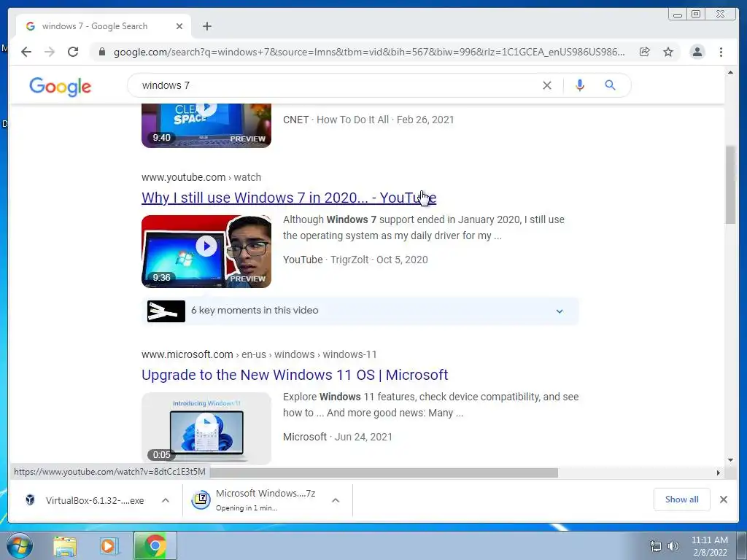Click the 'CNET · How To Do It All' text
Screen dimensions: 747x560
[x=336, y=120]
